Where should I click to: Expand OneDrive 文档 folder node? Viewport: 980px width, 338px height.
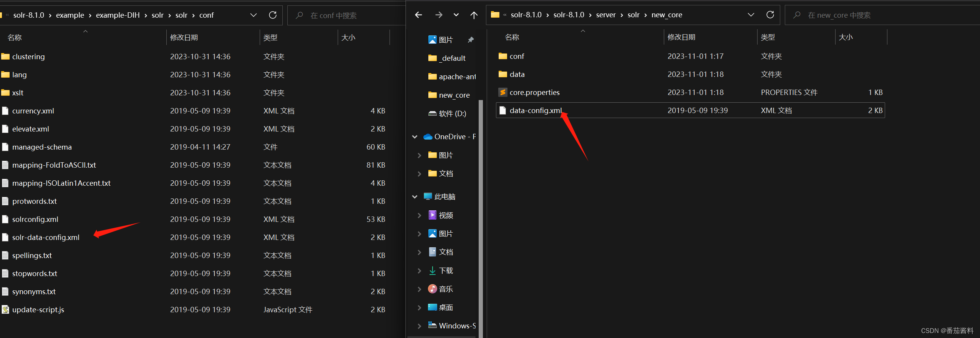pyautogui.click(x=420, y=173)
